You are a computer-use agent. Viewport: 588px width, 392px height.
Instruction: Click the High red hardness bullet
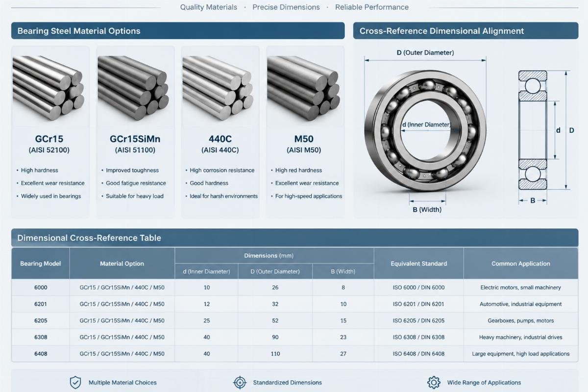298,171
